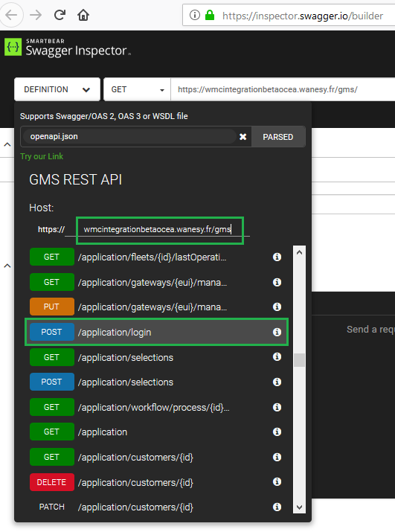This screenshot has width=395, height=532.
Task: Click the PARSED button
Action: tap(278, 137)
